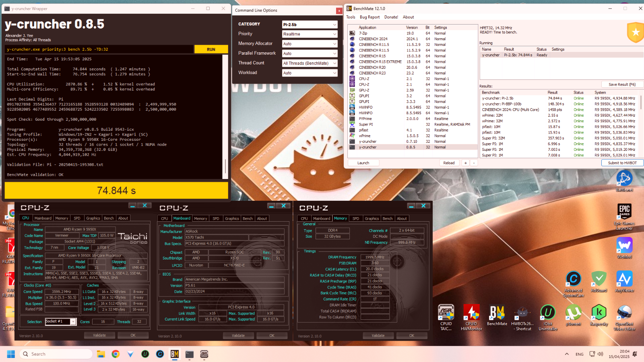Open the Workload dropdown
Viewport: 644px width, 362px height.
[309, 73]
